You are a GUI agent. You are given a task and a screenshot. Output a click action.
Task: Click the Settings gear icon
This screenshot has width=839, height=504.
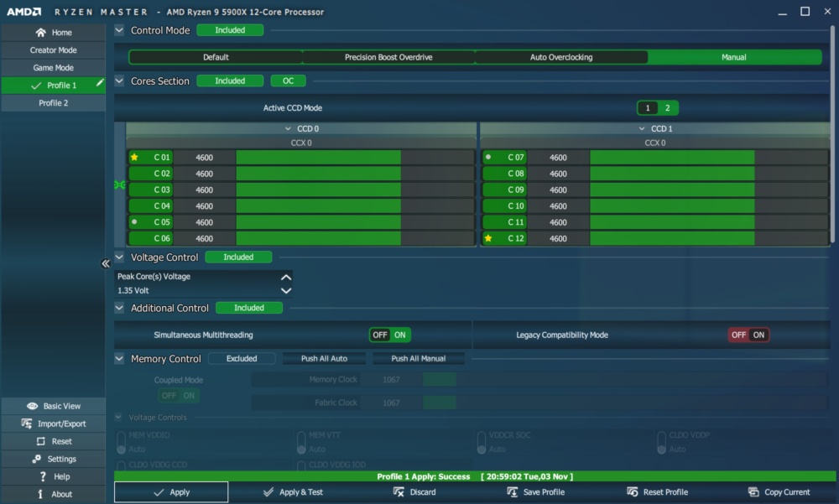pyautogui.click(x=36, y=459)
